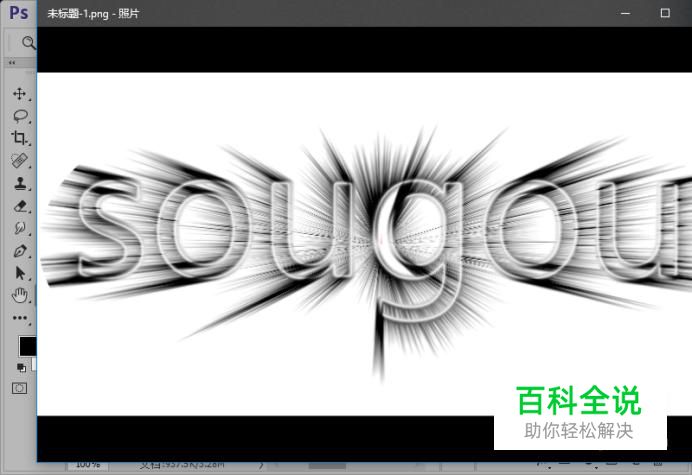Click the Photoshop horizontal scrollbar thumb
The height and width of the screenshot is (475, 692).
click(327, 466)
